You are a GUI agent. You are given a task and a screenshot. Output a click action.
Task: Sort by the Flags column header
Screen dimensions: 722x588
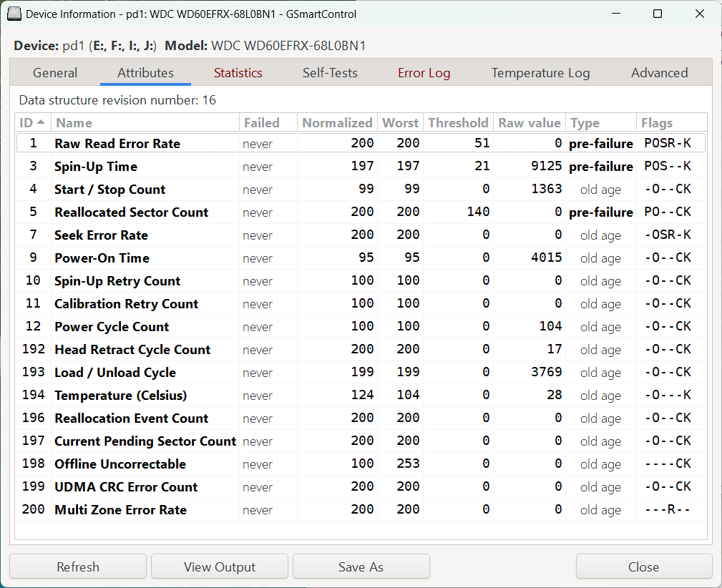[672, 122]
